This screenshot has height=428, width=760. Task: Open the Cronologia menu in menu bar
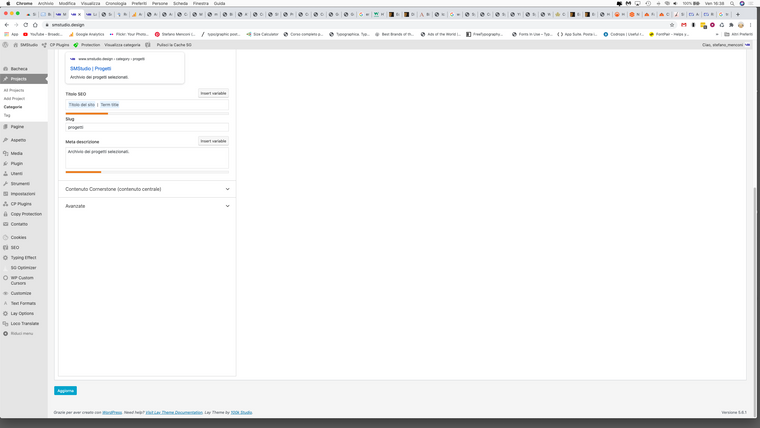(116, 3)
